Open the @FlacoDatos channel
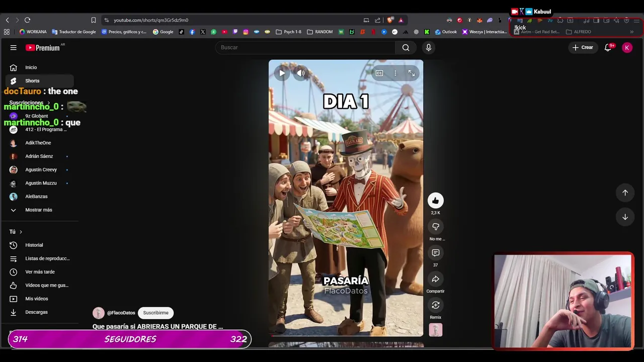 click(x=121, y=313)
